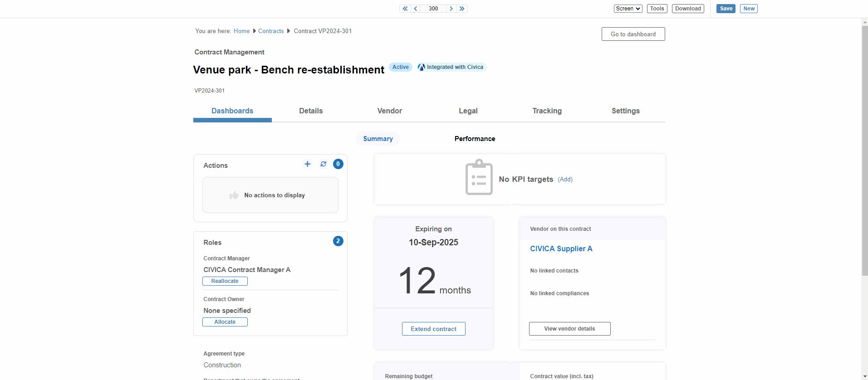Save the contract
Viewport: 868px width, 380px height.
click(726, 9)
